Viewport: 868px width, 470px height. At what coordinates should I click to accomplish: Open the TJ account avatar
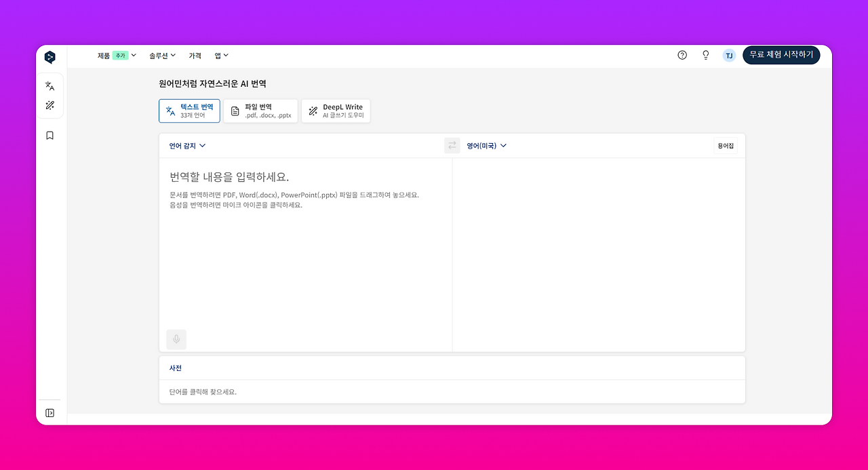coord(729,56)
